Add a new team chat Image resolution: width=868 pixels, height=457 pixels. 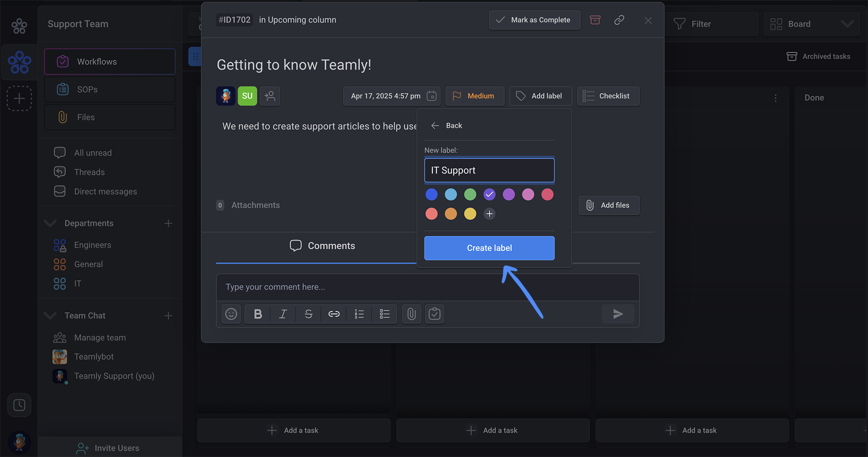[168, 316]
